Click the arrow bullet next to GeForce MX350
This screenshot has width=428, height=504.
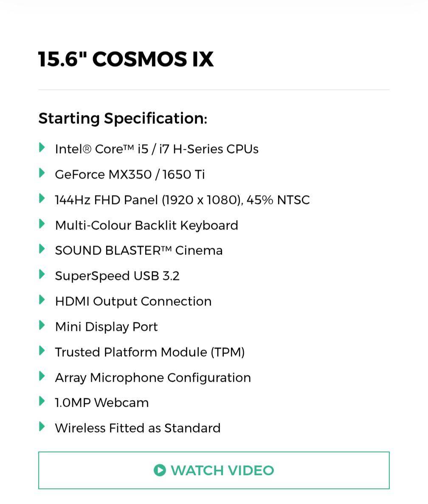pos(42,173)
